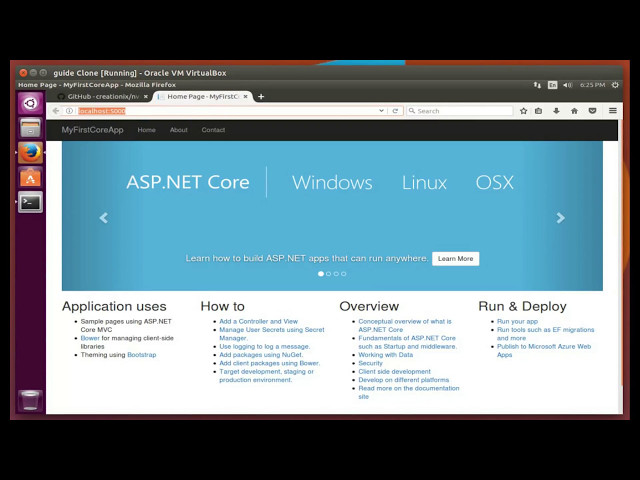Image resolution: width=640 pixels, height=480 pixels.
Task: Click the Learn More button
Action: 456,259
